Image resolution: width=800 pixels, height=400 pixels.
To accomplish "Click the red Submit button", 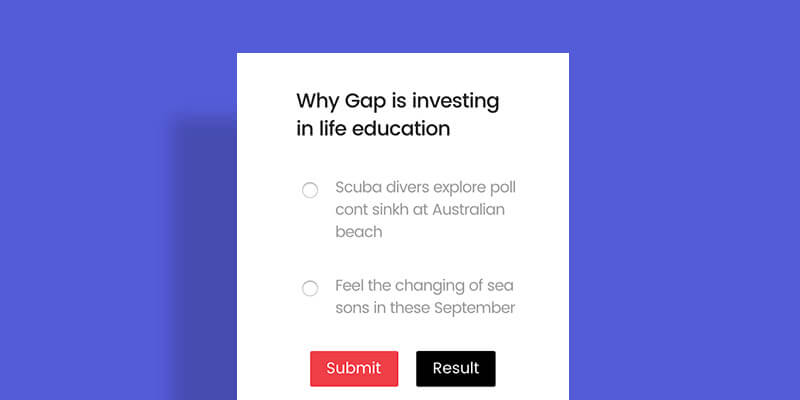I will coord(354,368).
